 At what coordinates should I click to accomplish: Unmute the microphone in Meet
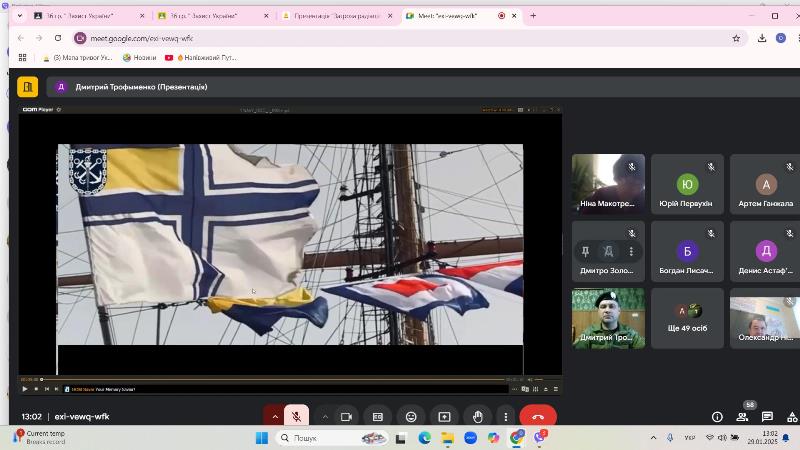[296, 417]
